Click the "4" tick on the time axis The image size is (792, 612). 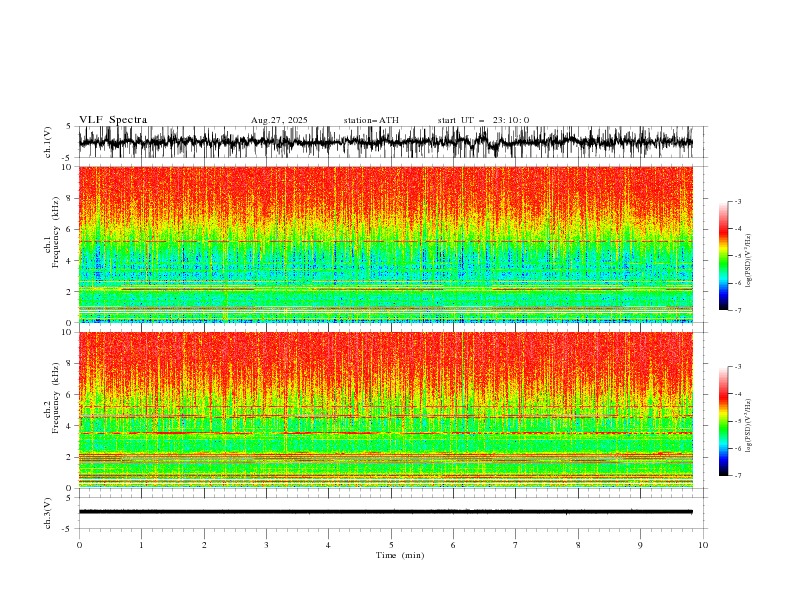coord(328,545)
